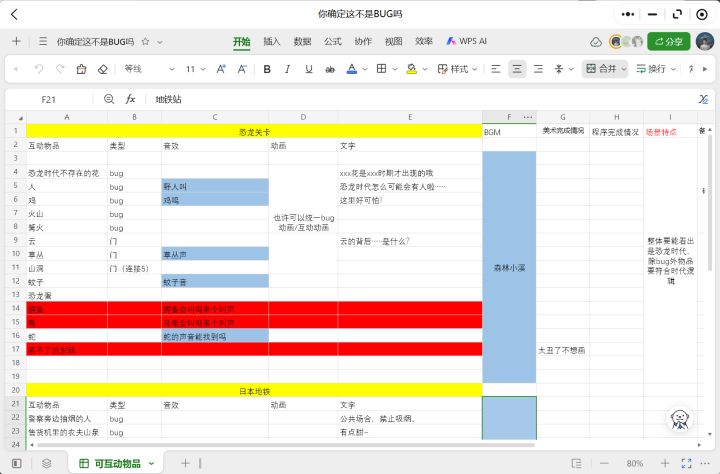
Task: Open the 公式 tab
Action: pos(332,41)
